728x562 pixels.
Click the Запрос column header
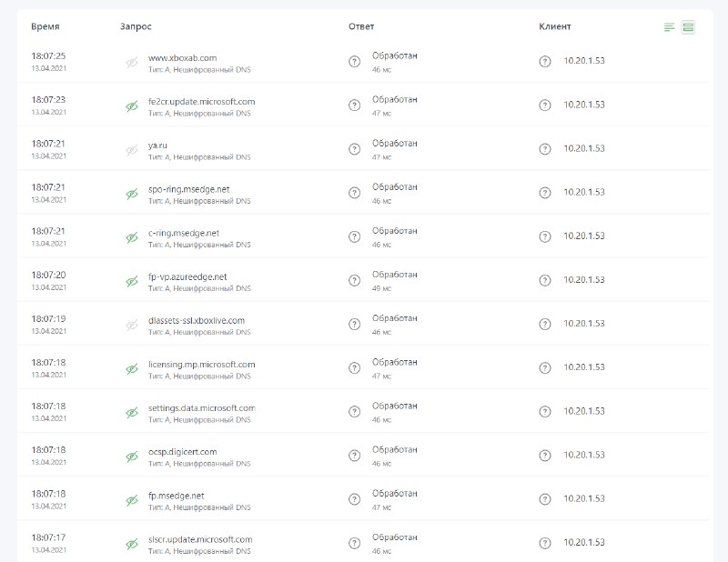(136, 27)
